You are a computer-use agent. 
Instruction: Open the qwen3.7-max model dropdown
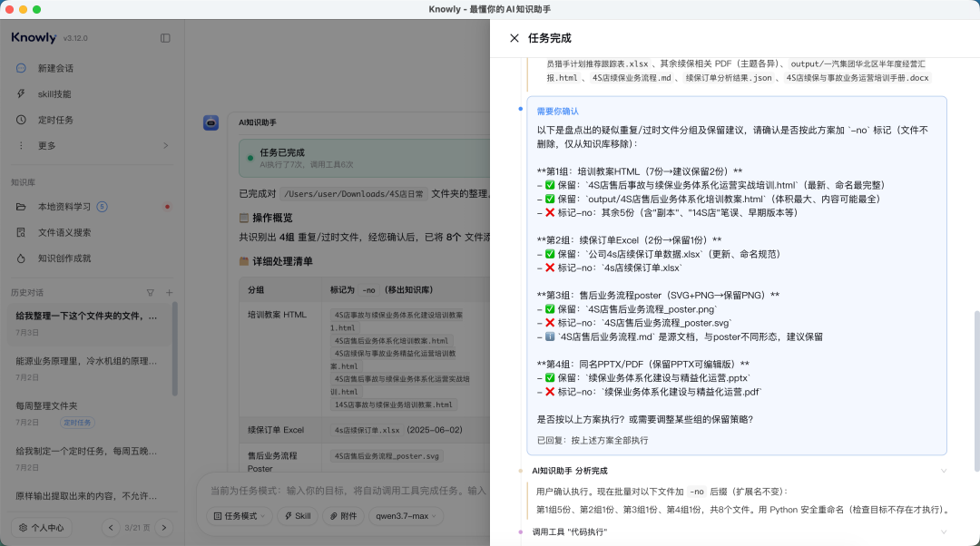click(407, 516)
